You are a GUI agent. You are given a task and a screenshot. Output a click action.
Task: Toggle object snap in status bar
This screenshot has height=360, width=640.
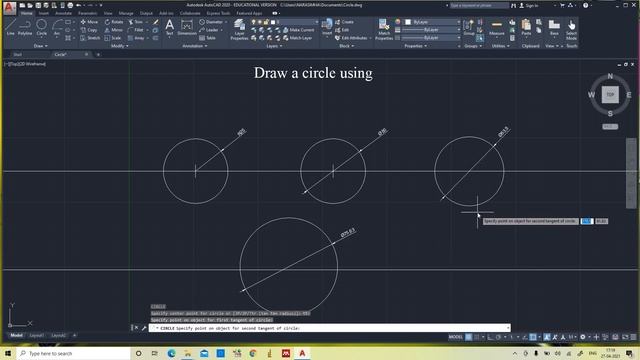(533, 337)
